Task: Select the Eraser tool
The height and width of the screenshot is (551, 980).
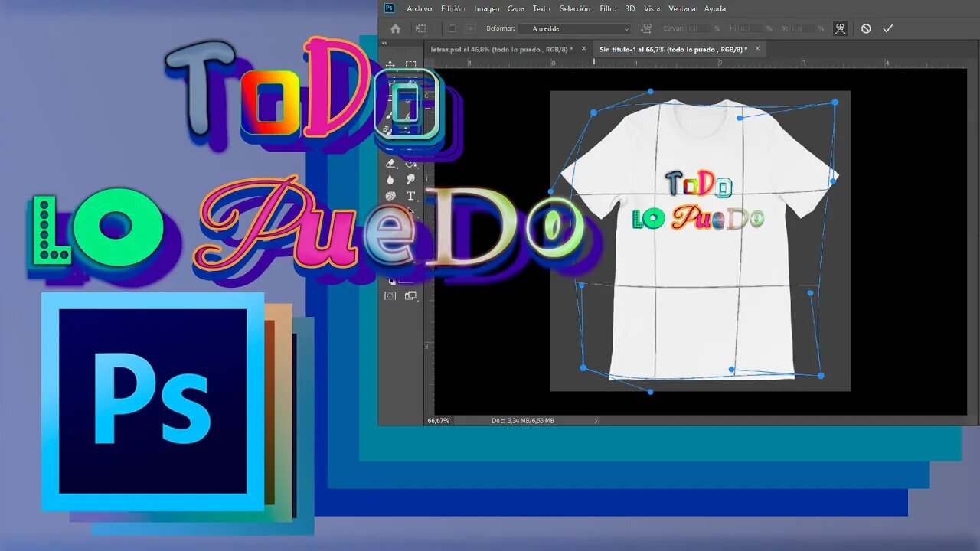Action: (x=390, y=164)
